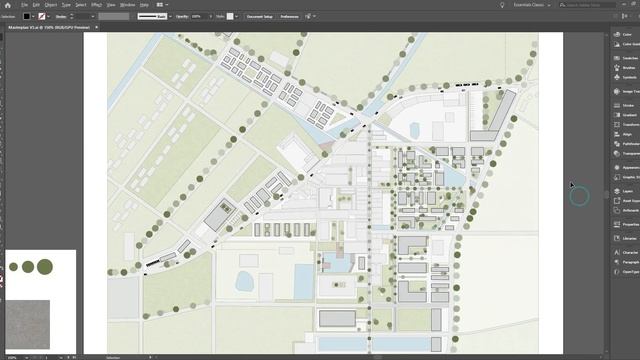
Task: Open the Pathfinder panel icon
Action: click(617, 144)
